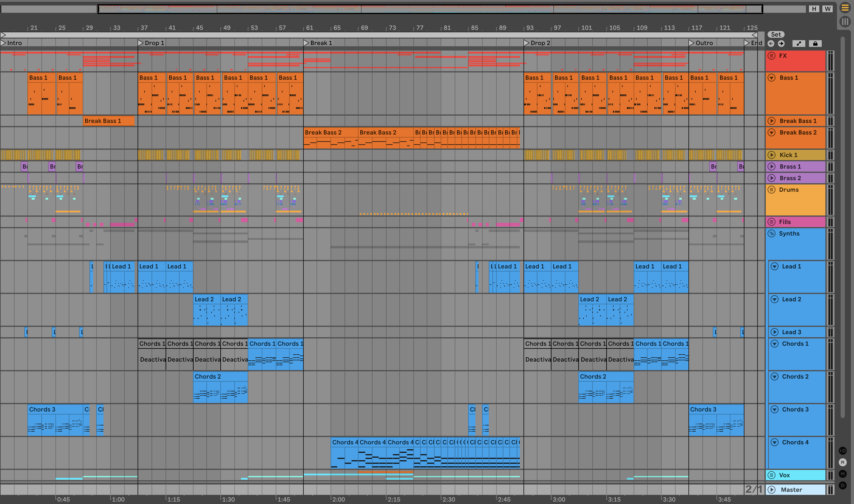The image size is (854, 504).
Task: Jump to previous locator arrow
Action: coord(771,44)
